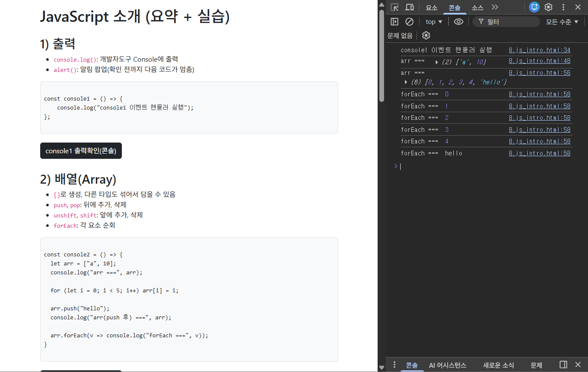Open DevTools settings gear in top bar
Viewport: 588px width, 372px height.
tap(549, 7)
